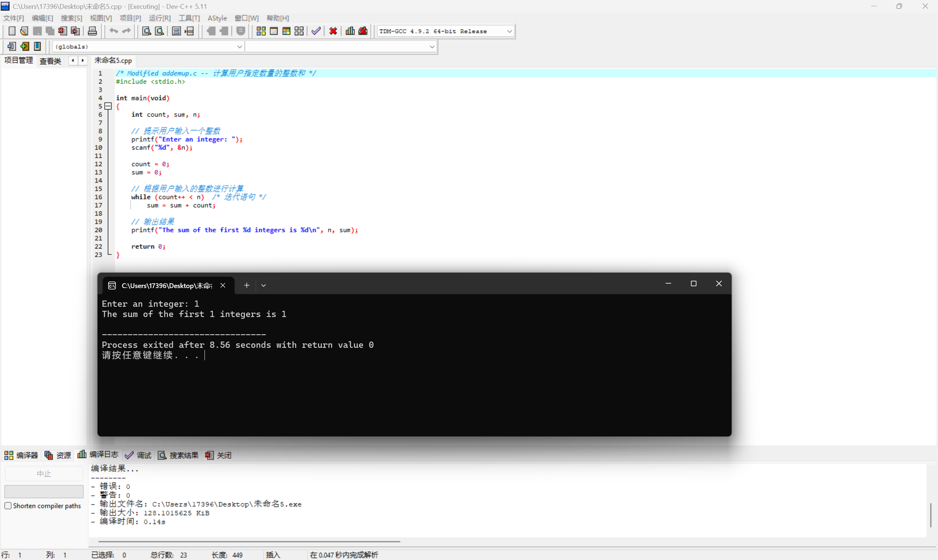This screenshot has width=938, height=560.
Task: Click the Find (magnifier) toolbar icon
Action: click(146, 31)
